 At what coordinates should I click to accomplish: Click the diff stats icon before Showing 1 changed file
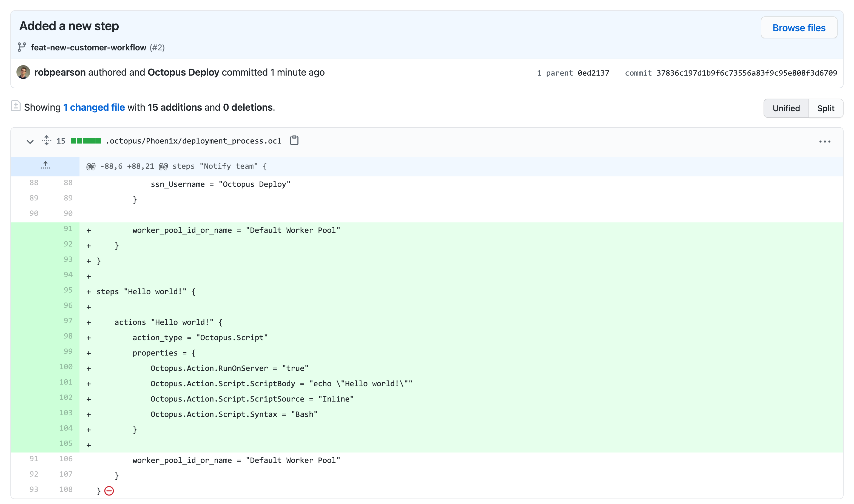pos(16,106)
